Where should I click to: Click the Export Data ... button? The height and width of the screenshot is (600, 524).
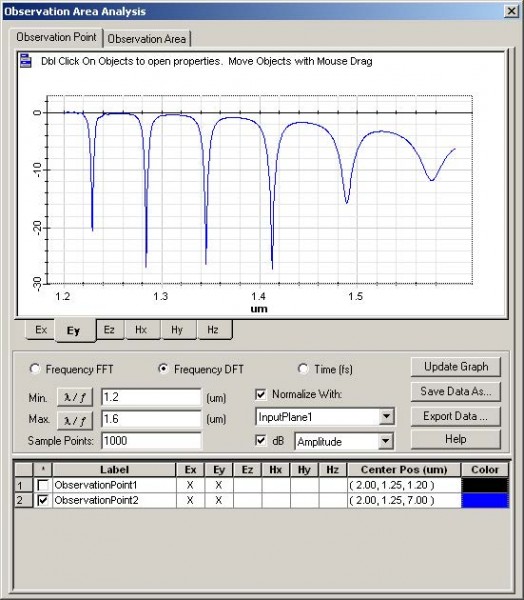click(x=455, y=416)
